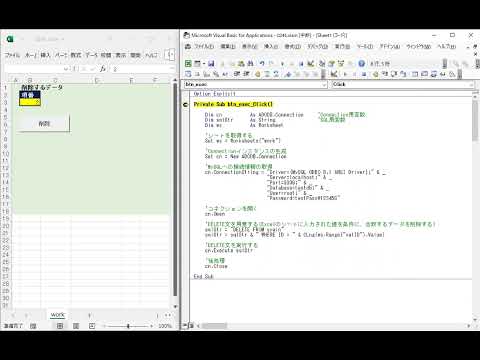Open the btn_exec object dropdown
Screen dimensions: 480x360
pos(324,85)
